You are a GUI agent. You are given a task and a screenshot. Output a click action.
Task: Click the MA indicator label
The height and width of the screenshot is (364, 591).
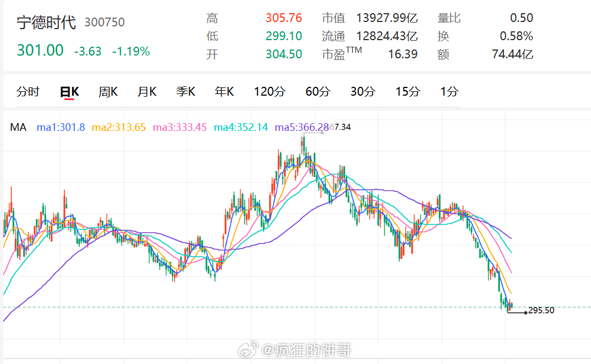click(x=18, y=127)
